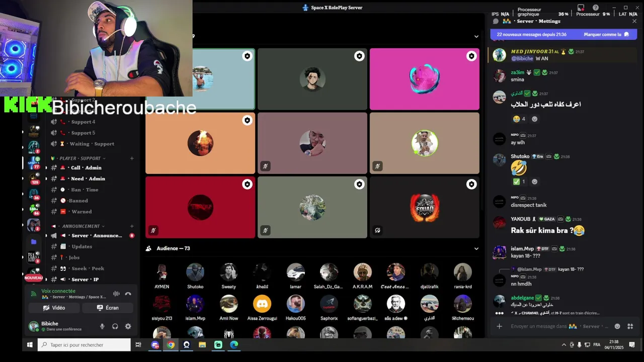
Task: Mute the microphone in the user panel
Action: click(x=102, y=326)
